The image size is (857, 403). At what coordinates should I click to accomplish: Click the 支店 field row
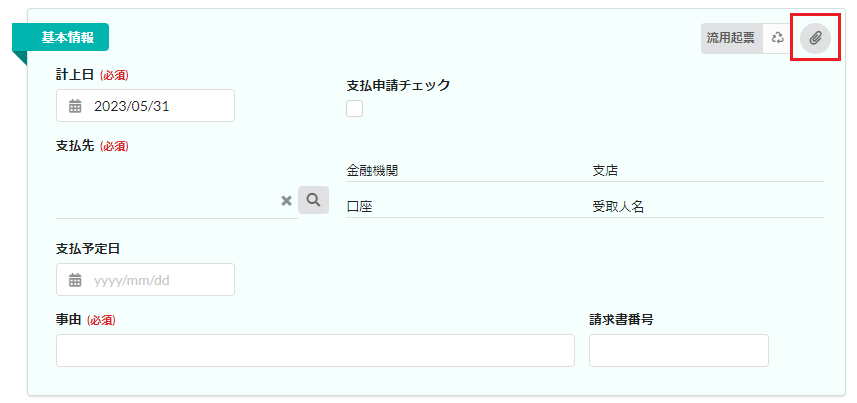pos(706,171)
